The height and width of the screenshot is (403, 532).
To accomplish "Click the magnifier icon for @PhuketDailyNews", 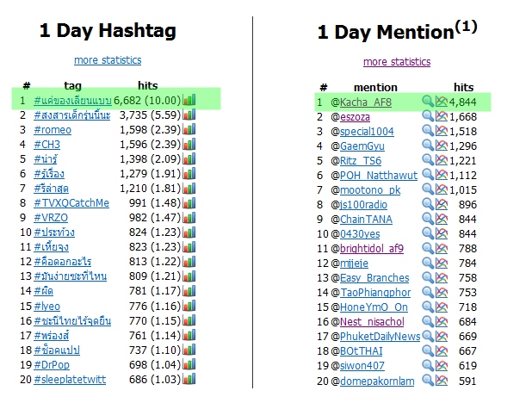I will (428, 336).
